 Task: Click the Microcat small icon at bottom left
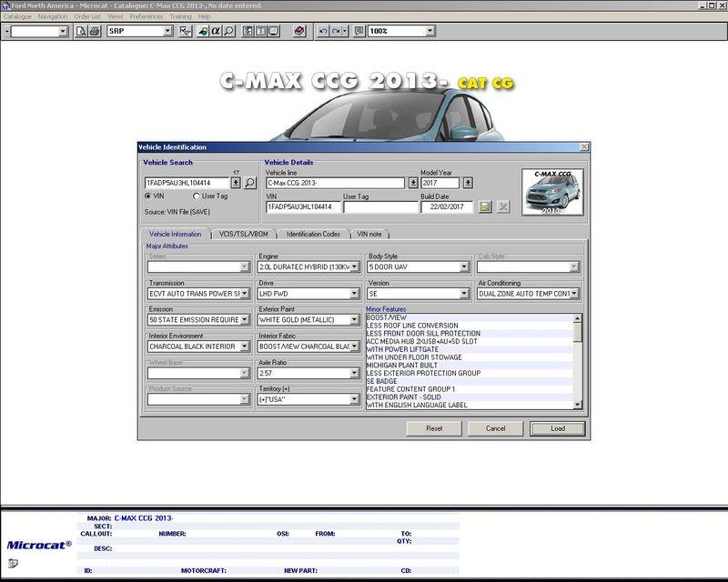[13, 564]
